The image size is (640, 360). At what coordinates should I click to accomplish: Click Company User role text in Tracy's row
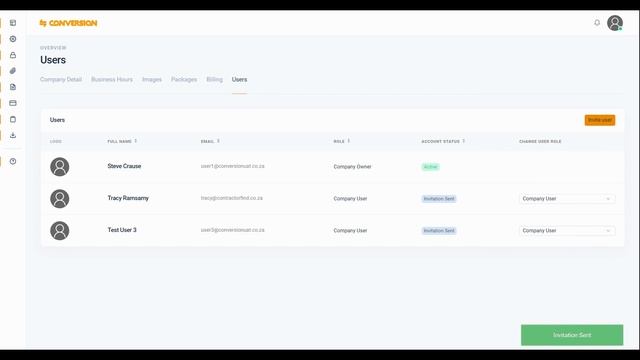click(x=350, y=199)
